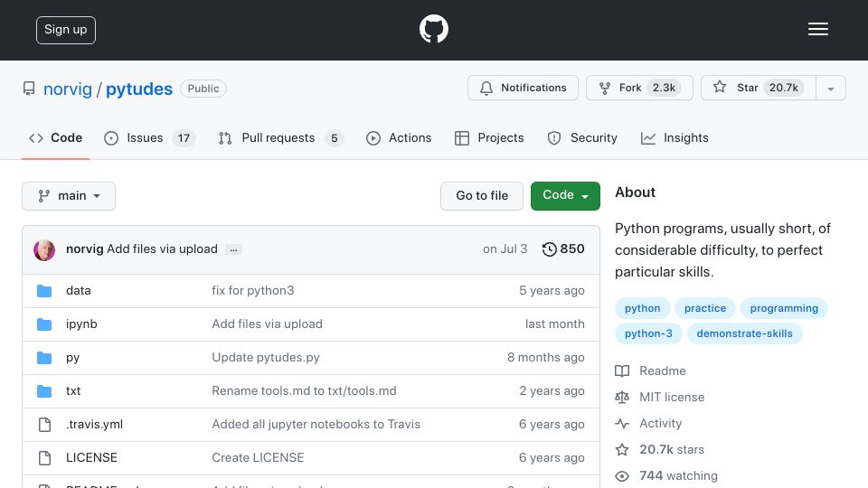Click the Issues circle-dot icon

(110, 138)
